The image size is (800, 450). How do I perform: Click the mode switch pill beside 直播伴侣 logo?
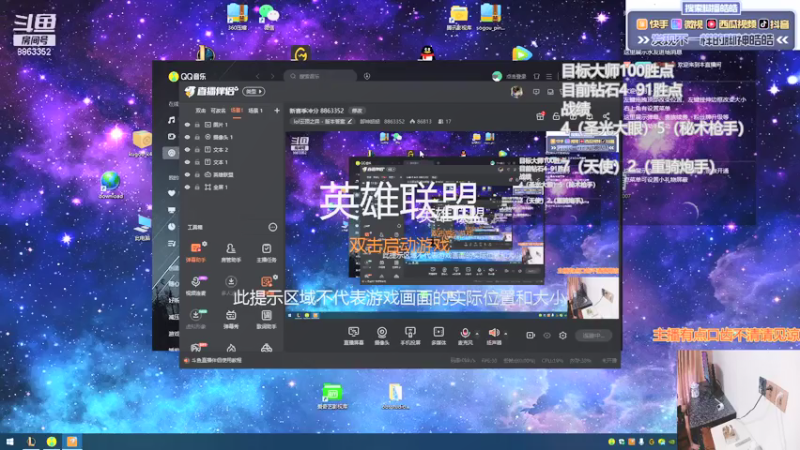254,91
